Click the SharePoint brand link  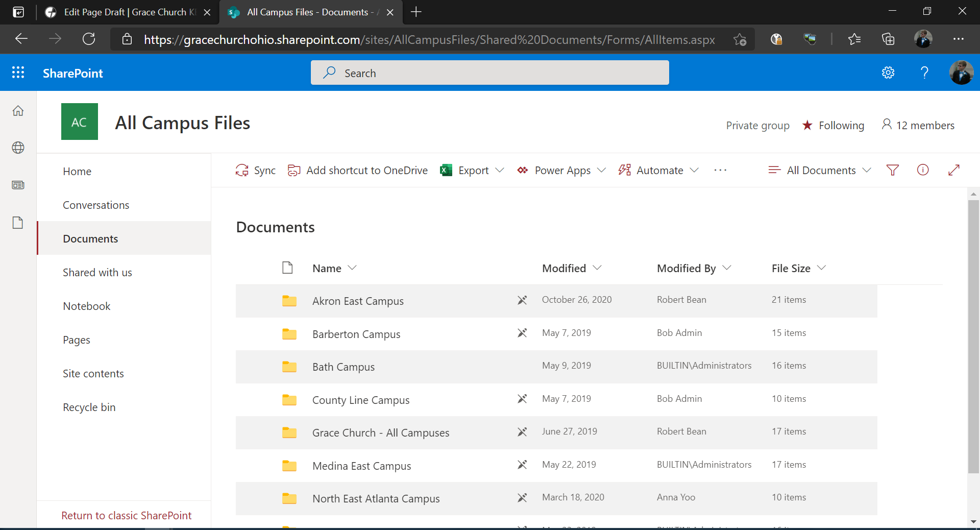click(73, 73)
